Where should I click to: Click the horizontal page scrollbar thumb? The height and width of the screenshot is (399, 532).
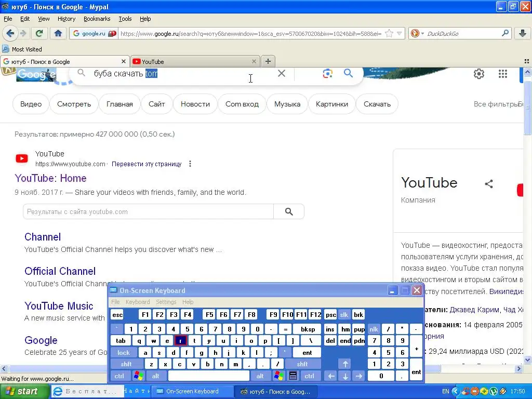coord(224,368)
